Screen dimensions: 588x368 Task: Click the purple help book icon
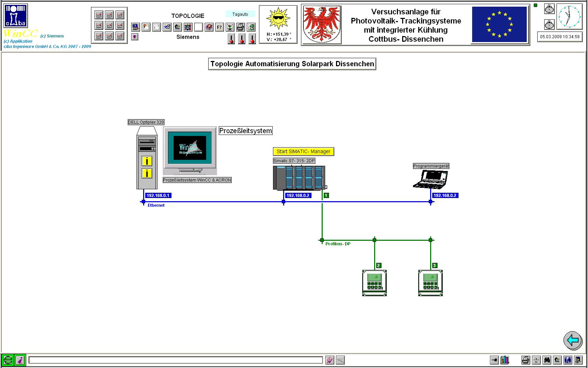[209, 27]
